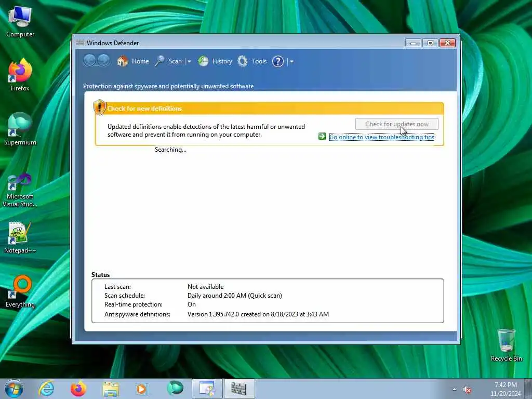Open the History clock icon
The width and height of the screenshot is (532, 399).
tap(203, 61)
